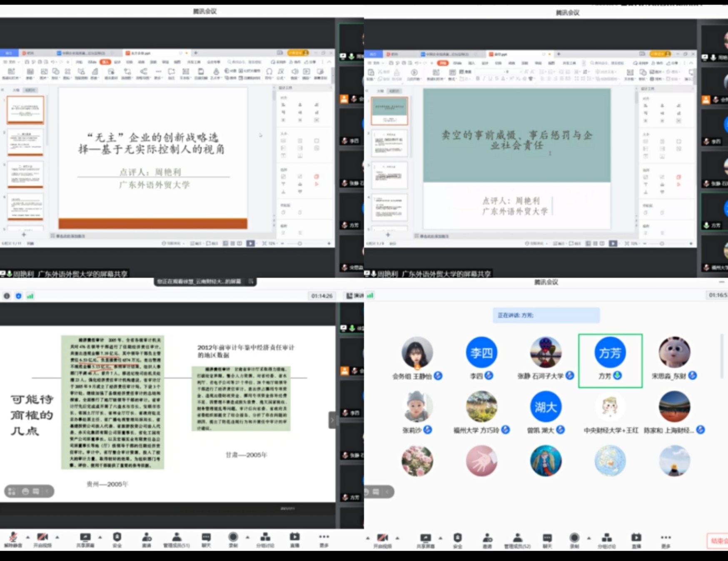Collapse the side panel arrow beside shared slide
Image resolution: width=728 pixels, height=561 pixels.
point(332,420)
